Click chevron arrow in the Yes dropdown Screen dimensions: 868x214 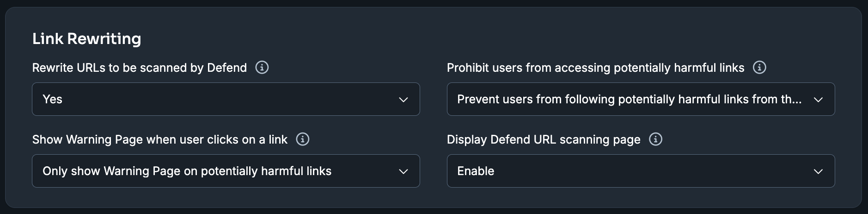coord(403,100)
